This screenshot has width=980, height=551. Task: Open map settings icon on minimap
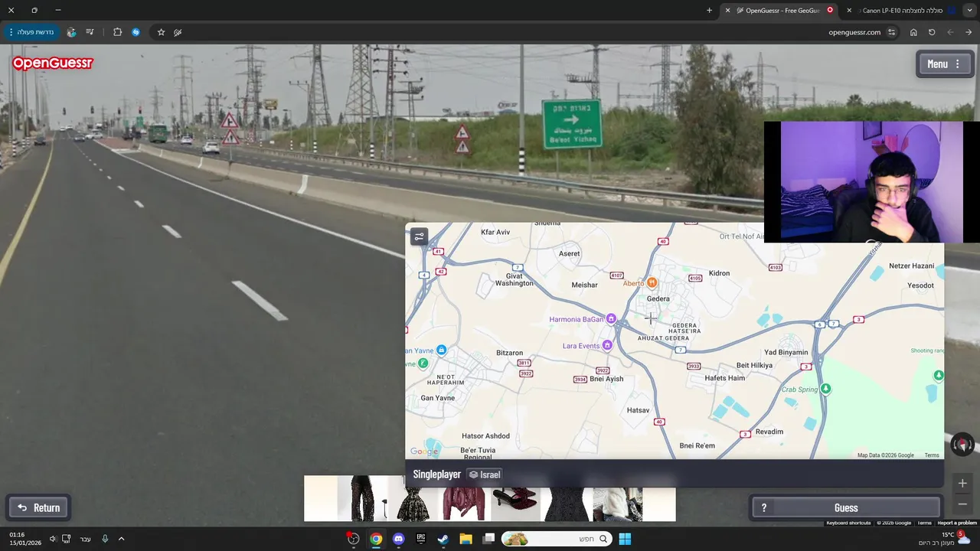point(419,237)
